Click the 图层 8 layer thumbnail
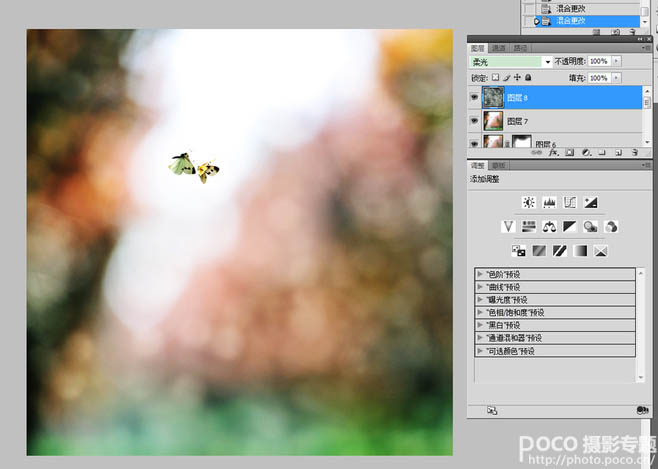This screenshot has width=658, height=469. tap(493, 97)
